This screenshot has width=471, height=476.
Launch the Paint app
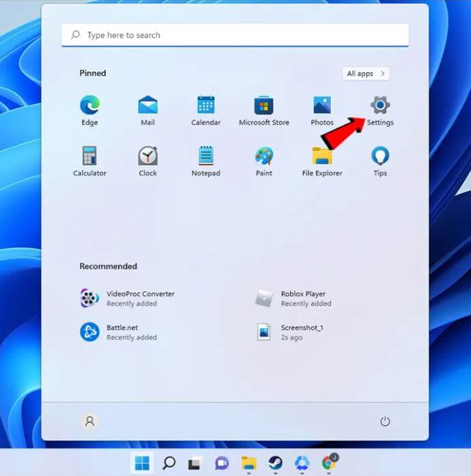pyautogui.click(x=264, y=161)
